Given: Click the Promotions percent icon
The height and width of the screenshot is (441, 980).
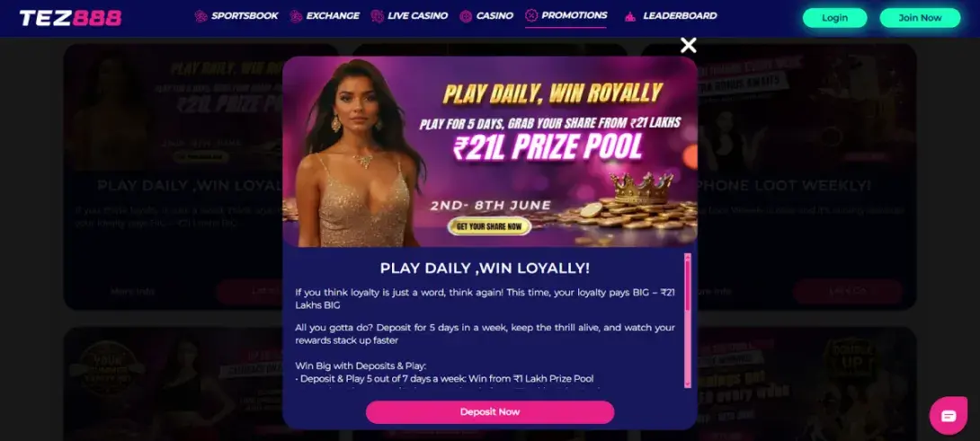Looking at the screenshot, I should tap(531, 15).
